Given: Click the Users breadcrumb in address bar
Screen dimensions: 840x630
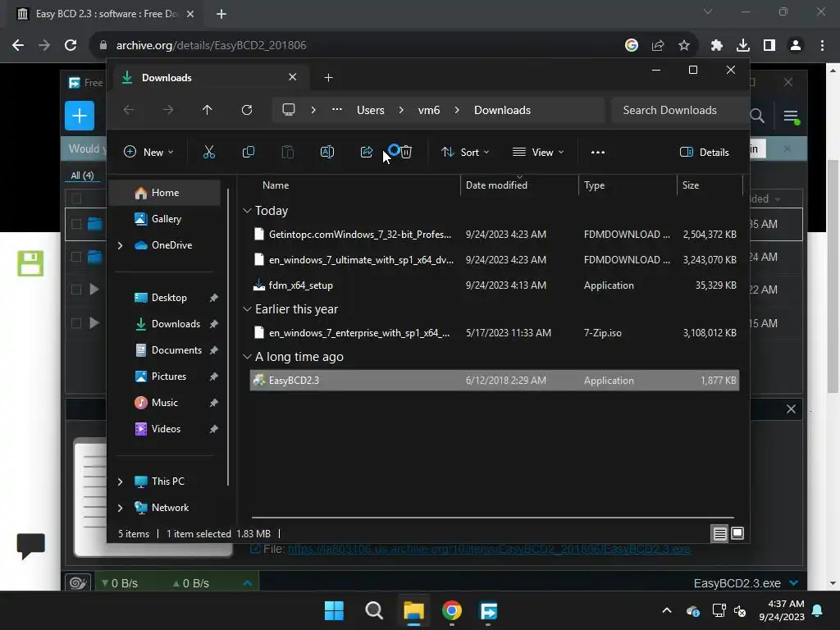Looking at the screenshot, I should pos(370,111).
